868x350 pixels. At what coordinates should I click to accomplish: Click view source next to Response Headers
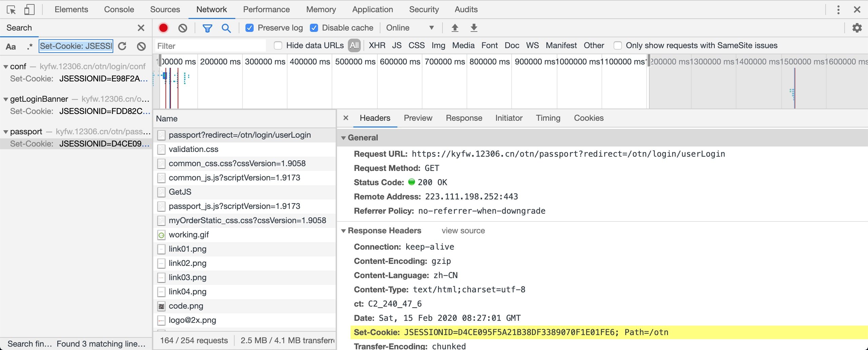click(463, 231)
